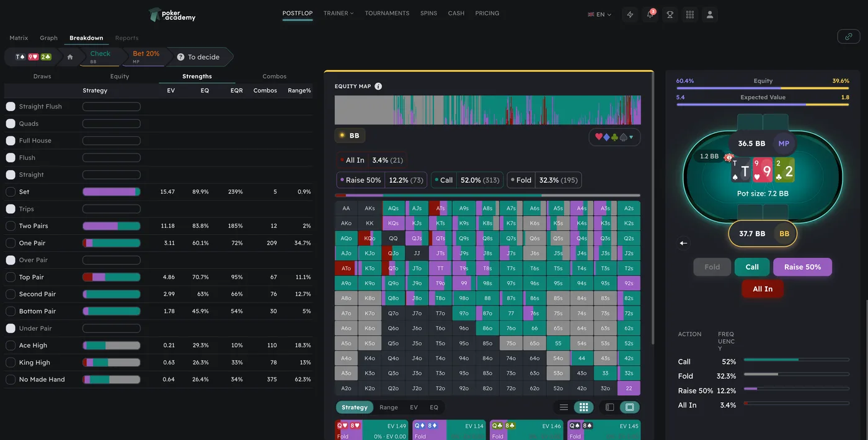Click the back arrow beside the table
Screen dimensions: 868x440
point(683,243)
